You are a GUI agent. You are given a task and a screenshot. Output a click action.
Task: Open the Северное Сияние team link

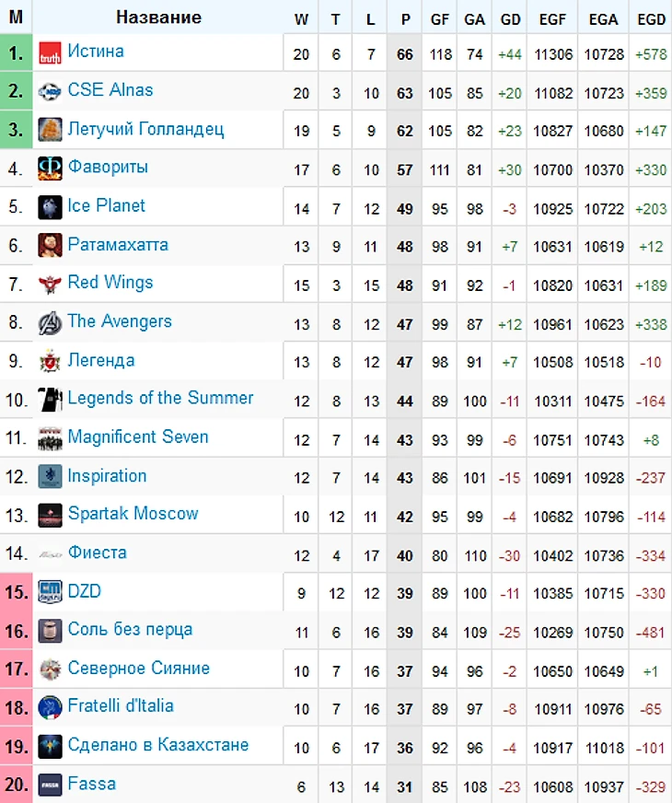[x=138, y=668]
